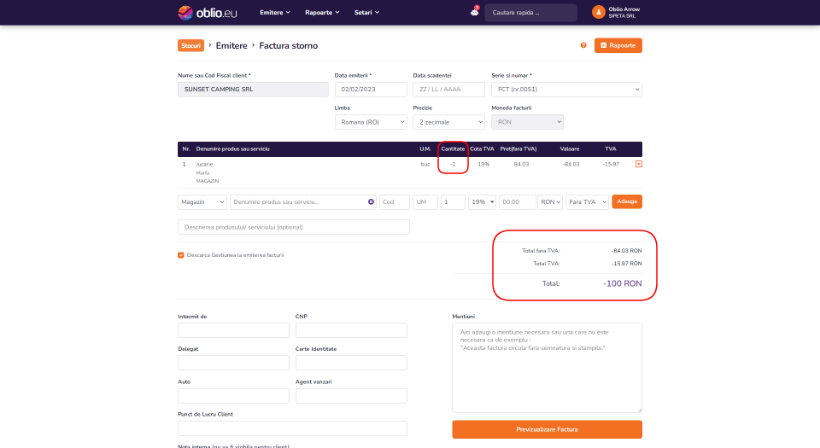The width and height of the screenshot is (820, 448).
Task: Open the Jucarie row options arrow icon
Action: tap(639, 164)
